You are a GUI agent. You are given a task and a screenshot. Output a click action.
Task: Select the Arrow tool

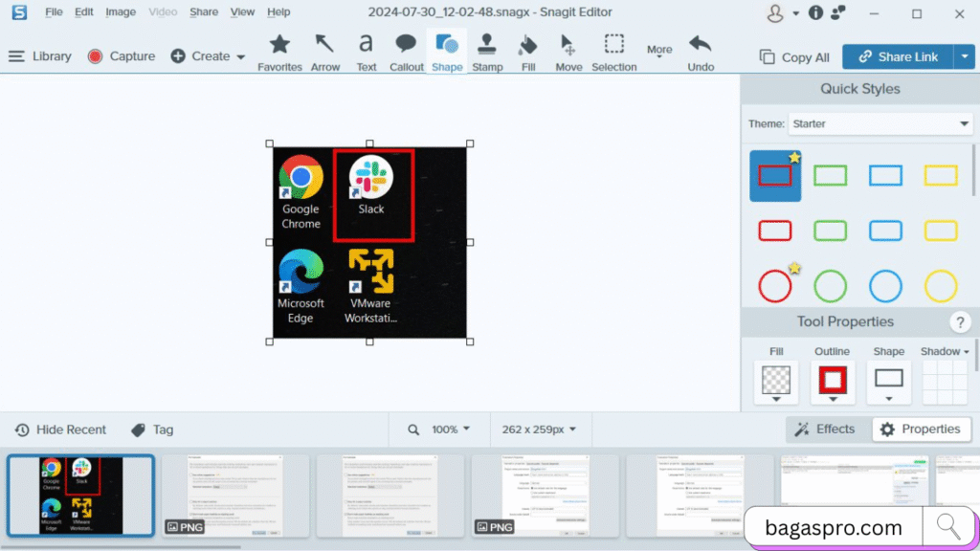point(325,50)
